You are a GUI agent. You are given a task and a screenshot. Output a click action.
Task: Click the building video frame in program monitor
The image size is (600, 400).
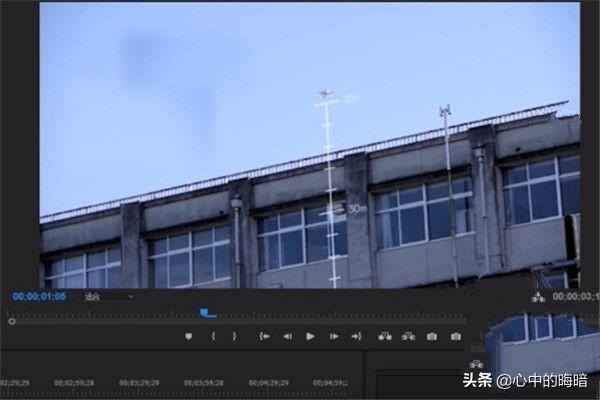pyautogui.click(x=310, y=145)
